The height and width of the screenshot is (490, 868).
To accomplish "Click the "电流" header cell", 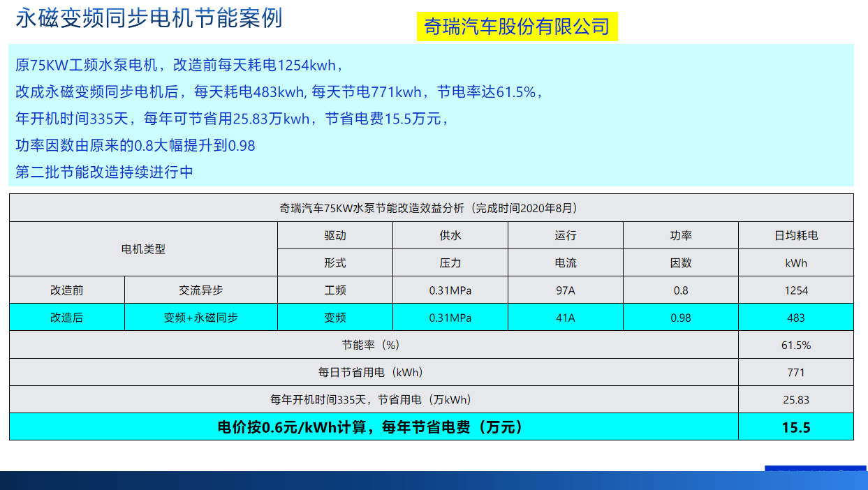I will (566, 263).
